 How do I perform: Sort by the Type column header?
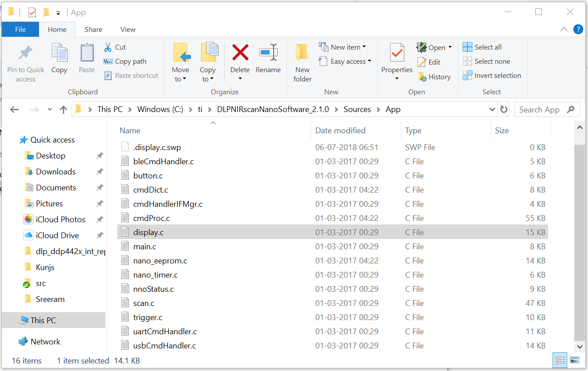pyautogui.click(x=413, y=131)
